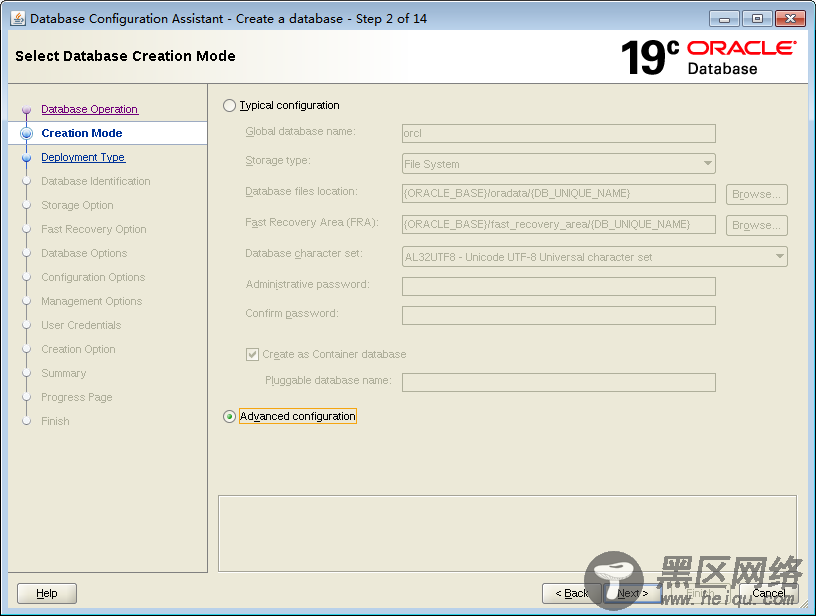The image size is (816, 616).
Task: Click the Configuration Options step
Action: tap(93, 277)
